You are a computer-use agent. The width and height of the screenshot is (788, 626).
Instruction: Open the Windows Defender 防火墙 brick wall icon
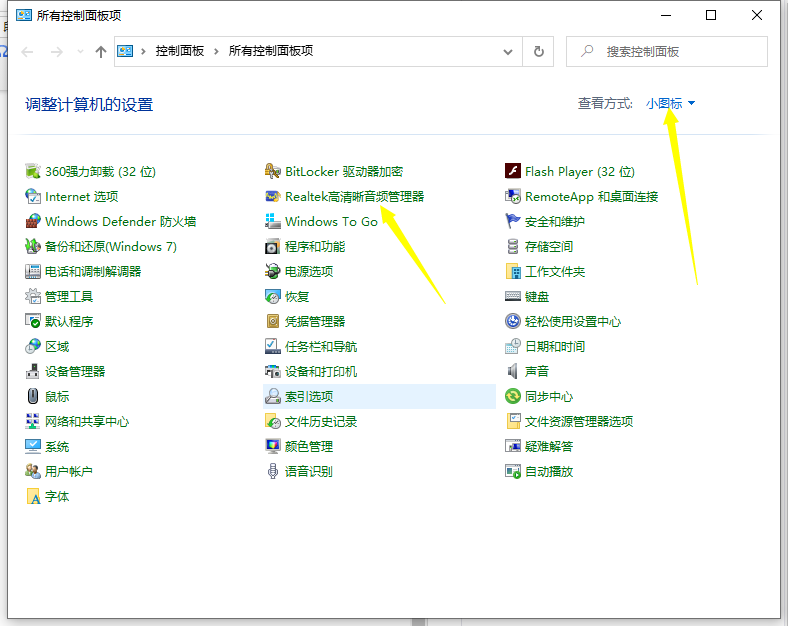[x=33, y=222]
